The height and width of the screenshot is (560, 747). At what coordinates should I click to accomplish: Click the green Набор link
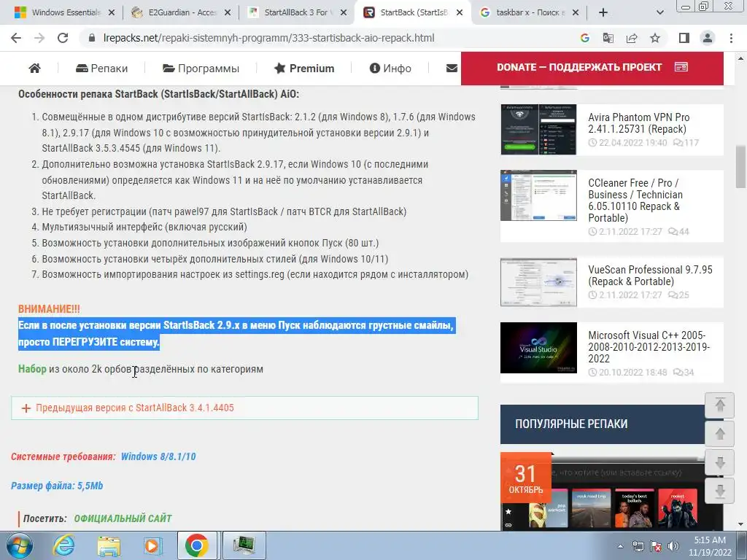pyautogui.click(x=32, y=369)
